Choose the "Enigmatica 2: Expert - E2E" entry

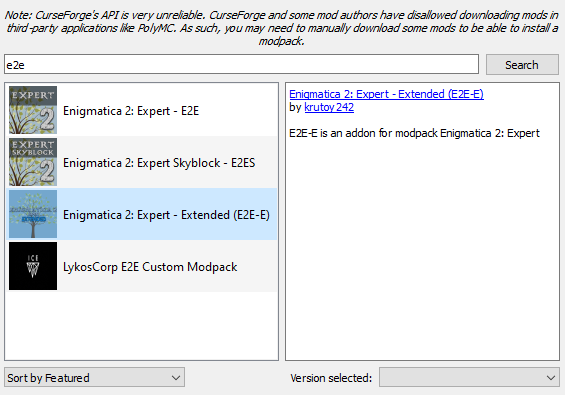coord(142,110)
